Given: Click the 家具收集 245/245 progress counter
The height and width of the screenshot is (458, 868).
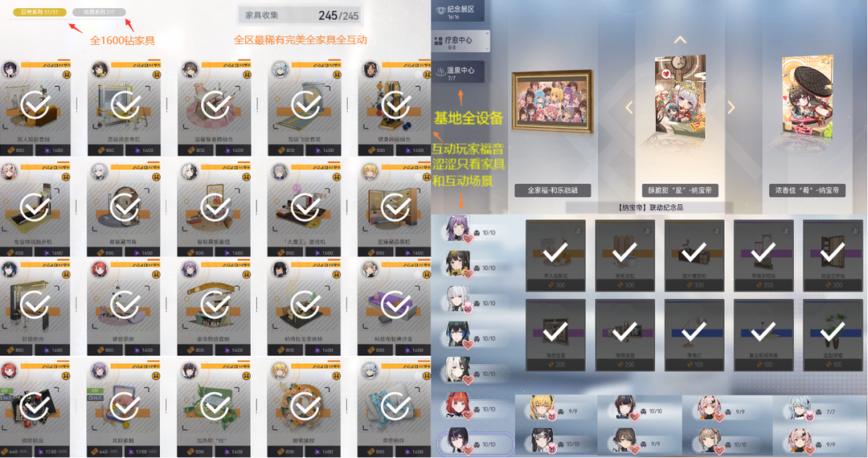Looking at the screenshot, I should (x=301, y=15).
